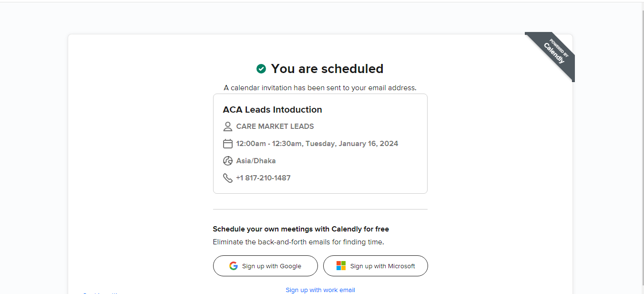Image resolution: width=644 pixels, height=294 pixels.
Task: Click the Schedule your own meetings heading
Action: tap(301, 229)
